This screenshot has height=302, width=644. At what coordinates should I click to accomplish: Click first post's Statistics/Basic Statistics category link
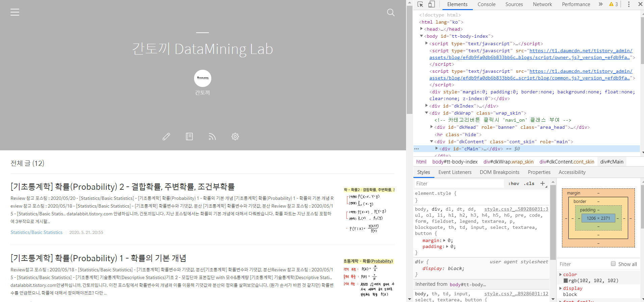(36, 232)
